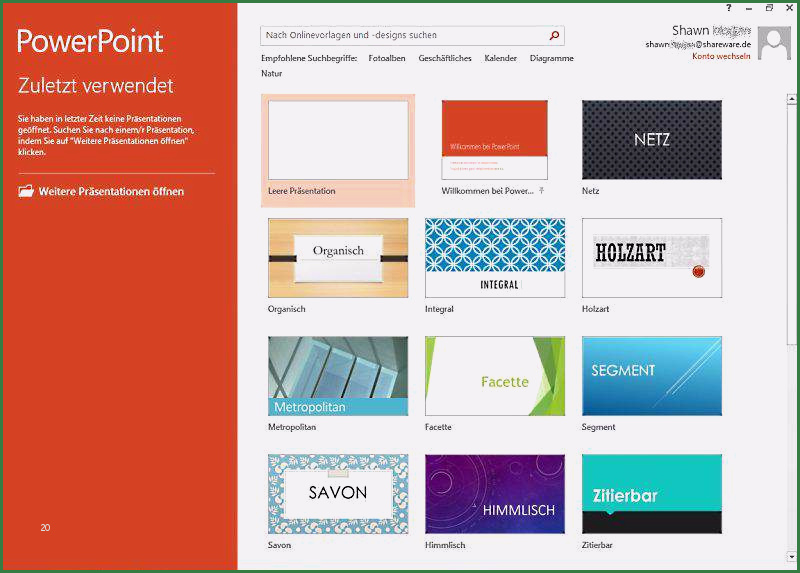
Task: Click the Konto wechseln link
Action: click(720, 56)
